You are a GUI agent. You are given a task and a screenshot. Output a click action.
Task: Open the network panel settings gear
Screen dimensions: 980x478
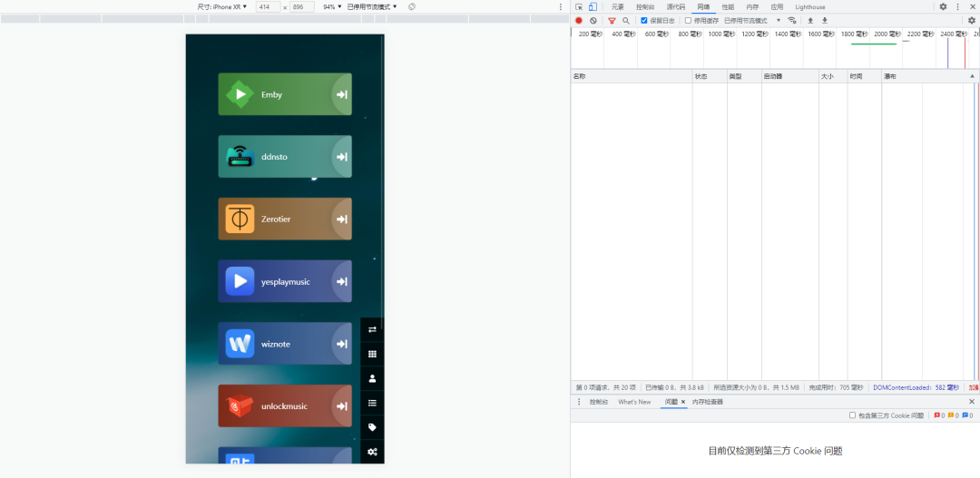(972, 21)
